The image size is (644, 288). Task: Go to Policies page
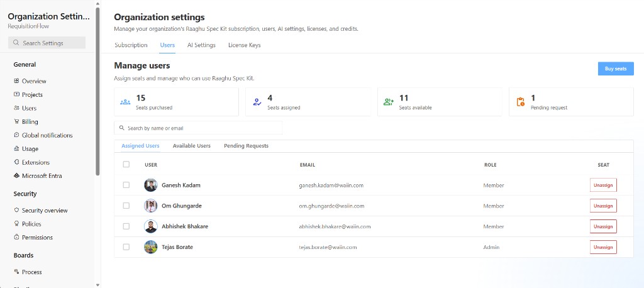pyautogui.click(x=31, y=224)
